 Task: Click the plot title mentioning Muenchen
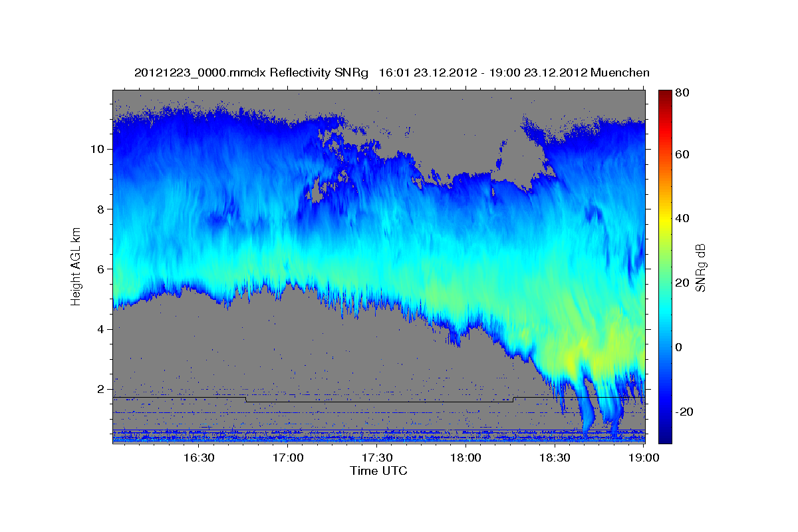pos(392,72)
